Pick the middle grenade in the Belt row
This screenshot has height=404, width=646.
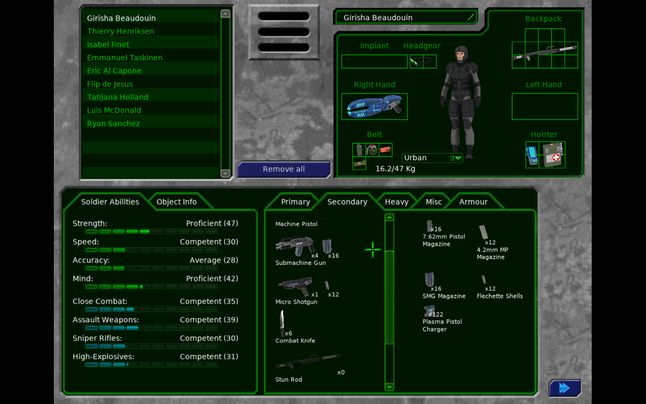372,149
